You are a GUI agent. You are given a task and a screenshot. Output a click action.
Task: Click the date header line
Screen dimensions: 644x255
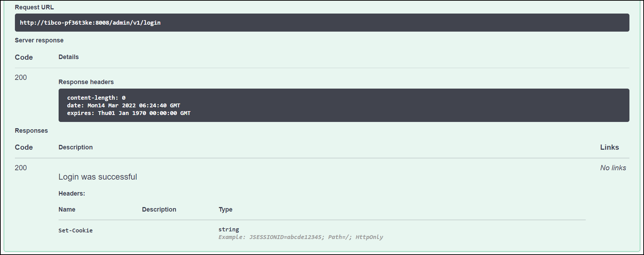[123, 106]
